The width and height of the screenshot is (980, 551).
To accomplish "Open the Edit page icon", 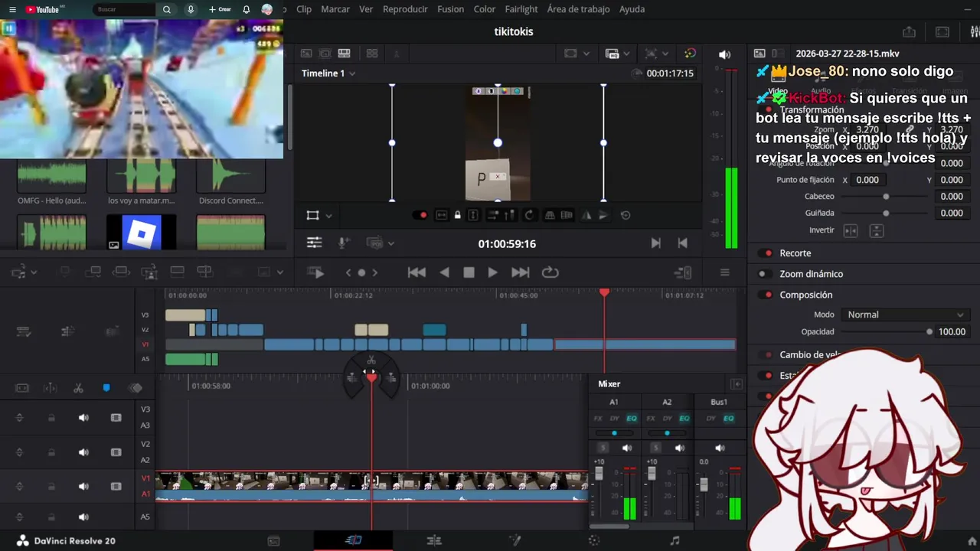I will point(434,540).
